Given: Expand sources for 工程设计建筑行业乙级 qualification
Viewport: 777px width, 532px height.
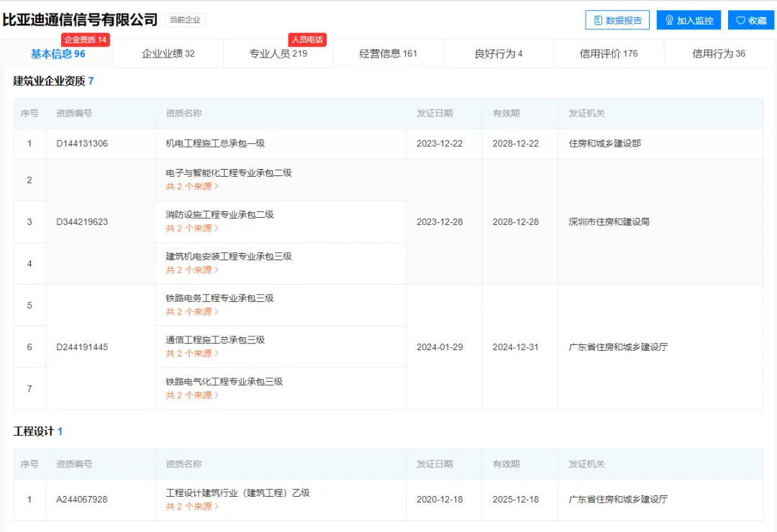Looking at the screenshot, I should [192, 506].
